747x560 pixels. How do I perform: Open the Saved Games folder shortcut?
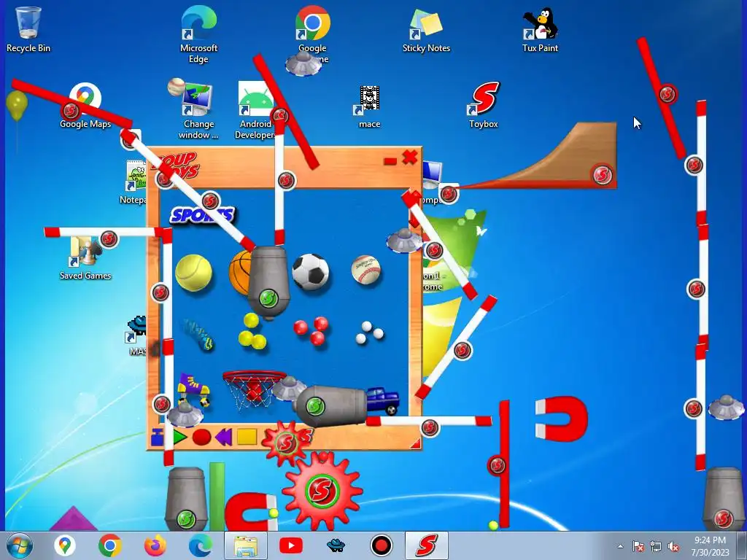[x=85, y=257]
